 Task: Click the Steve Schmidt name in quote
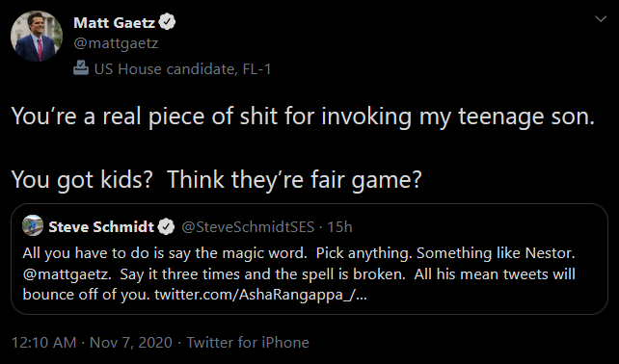click(101, 226)
